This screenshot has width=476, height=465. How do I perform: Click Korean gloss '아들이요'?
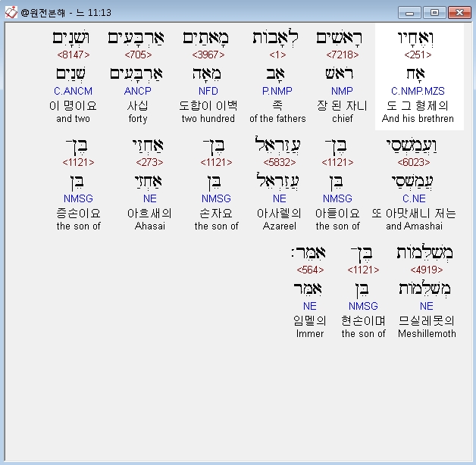pyautogui.click(x=337, y=214)
